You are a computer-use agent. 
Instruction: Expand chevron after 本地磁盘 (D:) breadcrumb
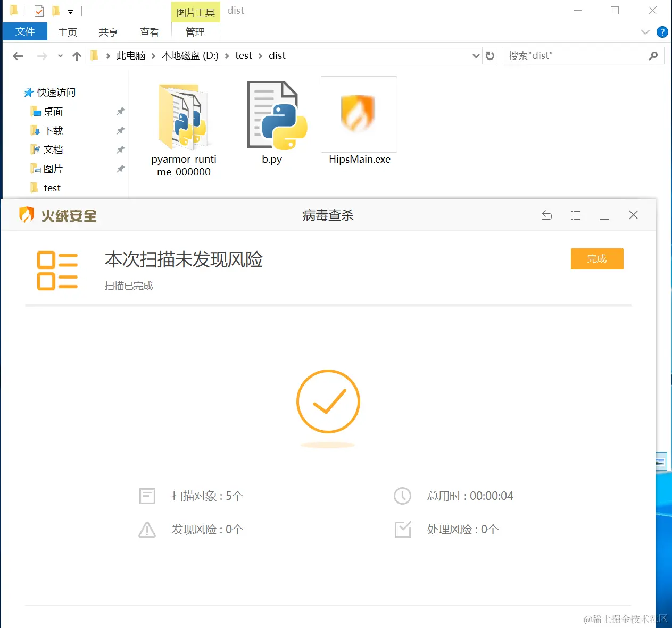(227, 56)
